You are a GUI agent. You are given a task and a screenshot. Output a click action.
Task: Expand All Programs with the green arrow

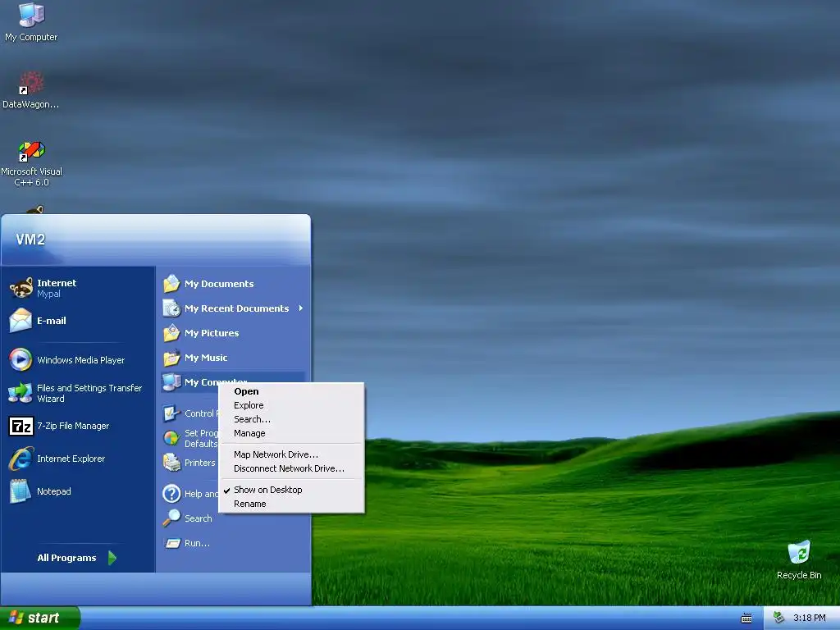[112, 558]
